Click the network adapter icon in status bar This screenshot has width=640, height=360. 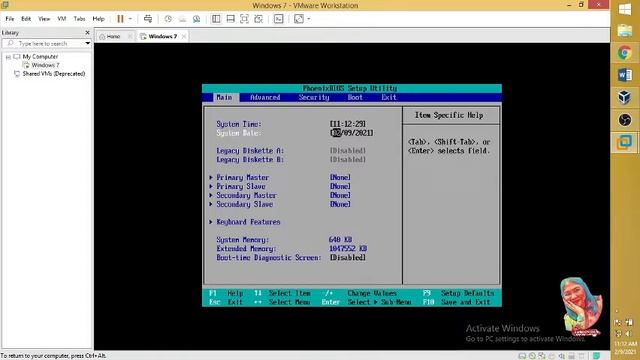(x=542, y=356)
